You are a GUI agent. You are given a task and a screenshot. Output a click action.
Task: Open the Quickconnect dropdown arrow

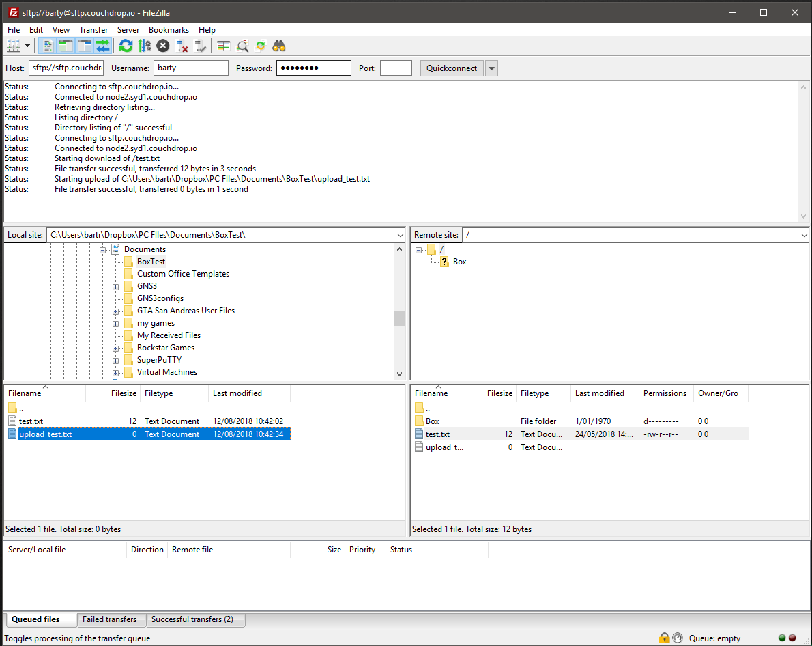pyautogui.click(x=491, y=68)
